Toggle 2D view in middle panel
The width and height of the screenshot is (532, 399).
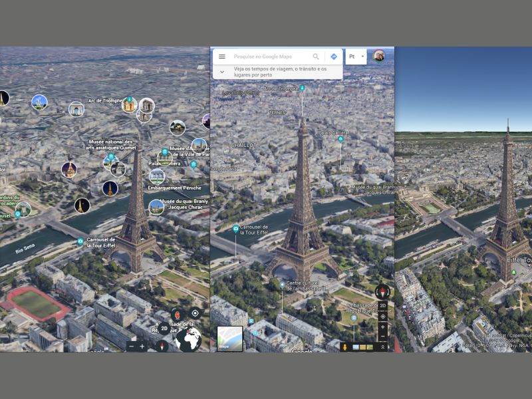[x=383, y=306]
